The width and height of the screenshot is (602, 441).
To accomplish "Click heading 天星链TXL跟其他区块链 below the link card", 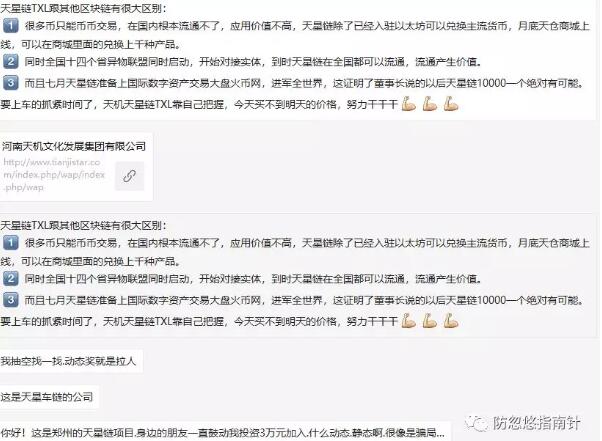I will [83, 225].
